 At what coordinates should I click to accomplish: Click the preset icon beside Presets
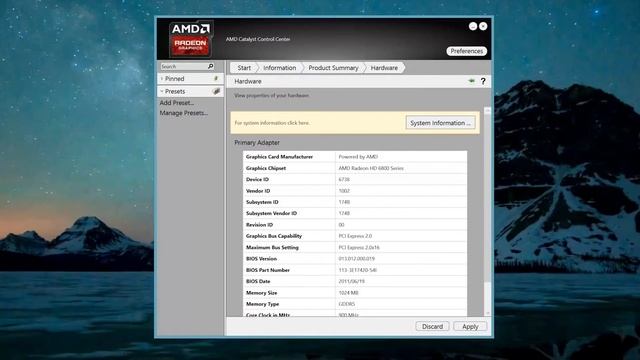click(216, 91)
